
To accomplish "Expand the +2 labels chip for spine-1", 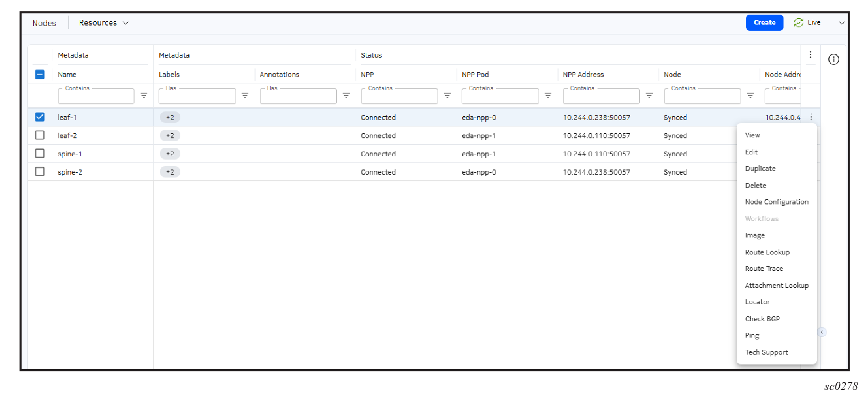I will pyautogui.click(x=170, y=154).
